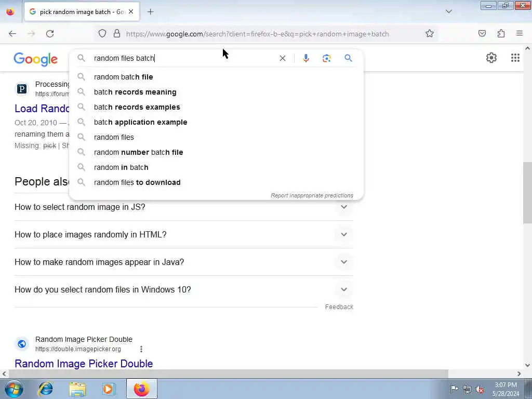Expand 'How to place images randomly in HTML?'

click(184, 234)
